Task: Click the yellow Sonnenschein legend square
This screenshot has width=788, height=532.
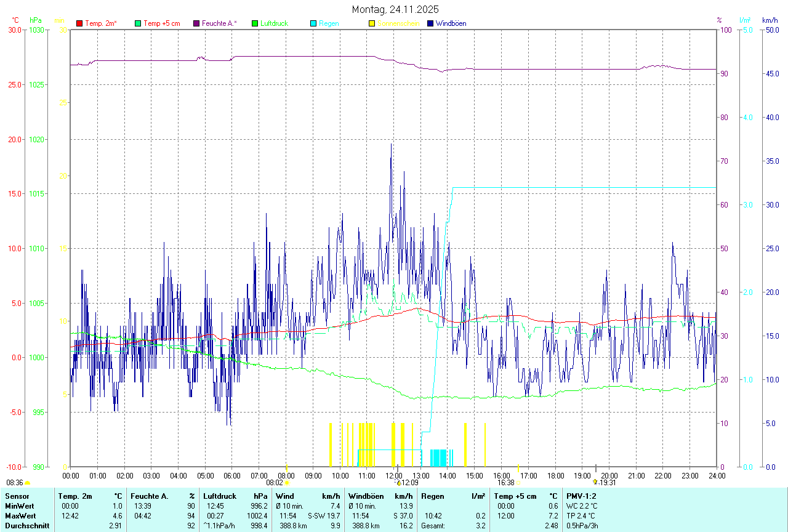Action: [372, 23]
